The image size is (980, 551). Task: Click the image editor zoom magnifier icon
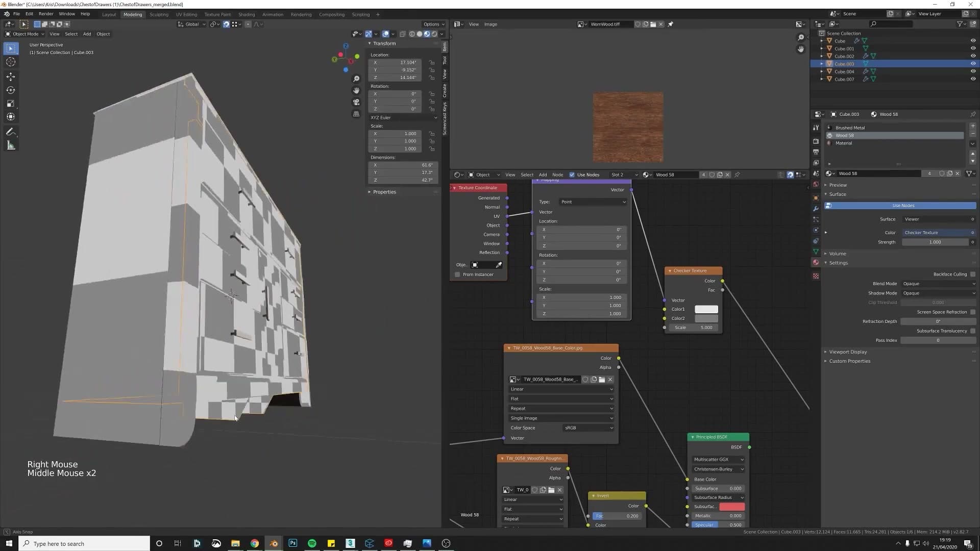(801, 37)
